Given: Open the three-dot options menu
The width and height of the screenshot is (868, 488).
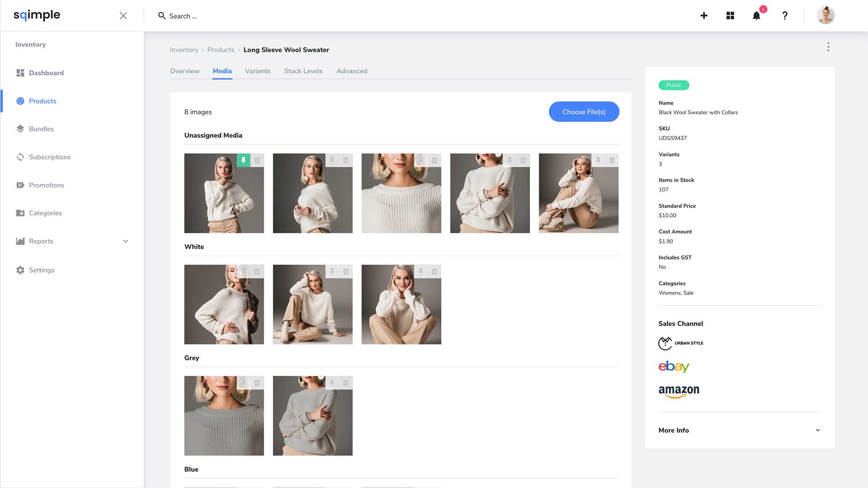Looking at the screenshot, I should pyautogui.click(x=828, y=47).
